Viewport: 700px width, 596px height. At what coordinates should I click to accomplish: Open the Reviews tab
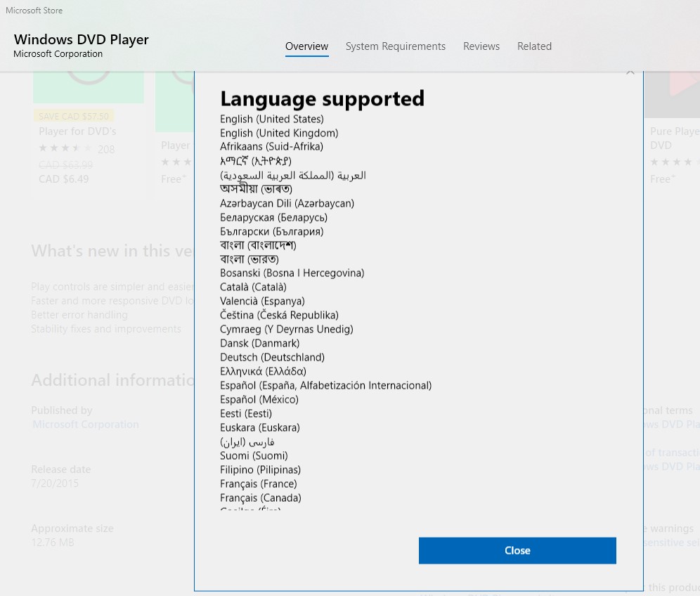[x=481, y=46]
